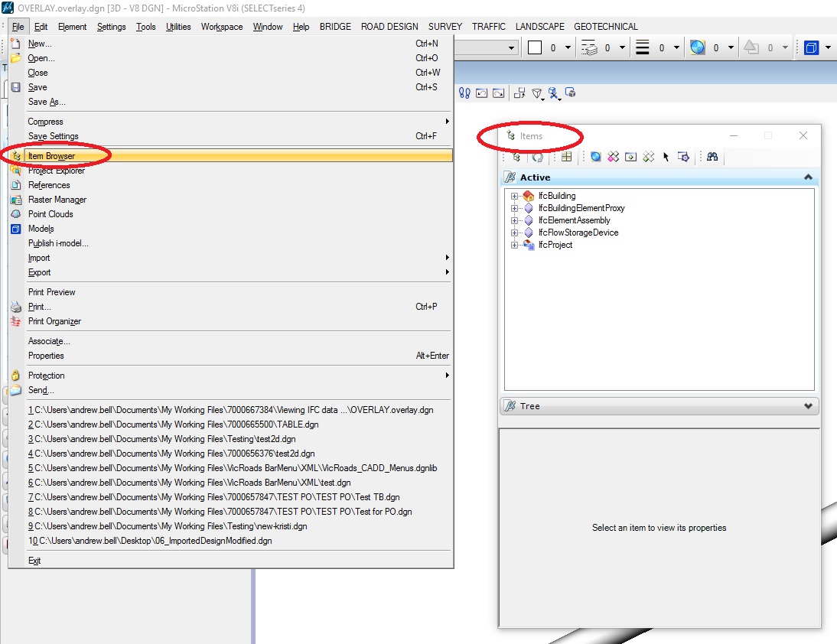Minimize the Items panel window
The image size is (837, 644).
point(734,135)
